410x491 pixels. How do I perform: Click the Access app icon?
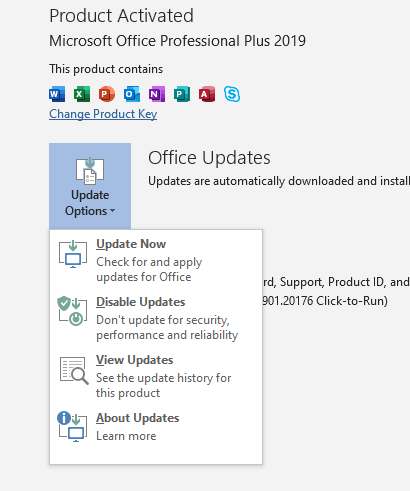coord(207,94)
